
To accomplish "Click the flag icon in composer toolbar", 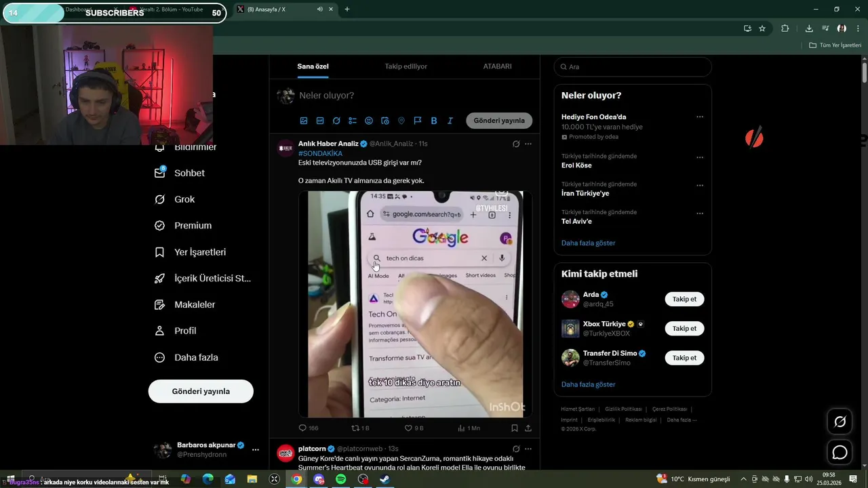I will 418,121.
